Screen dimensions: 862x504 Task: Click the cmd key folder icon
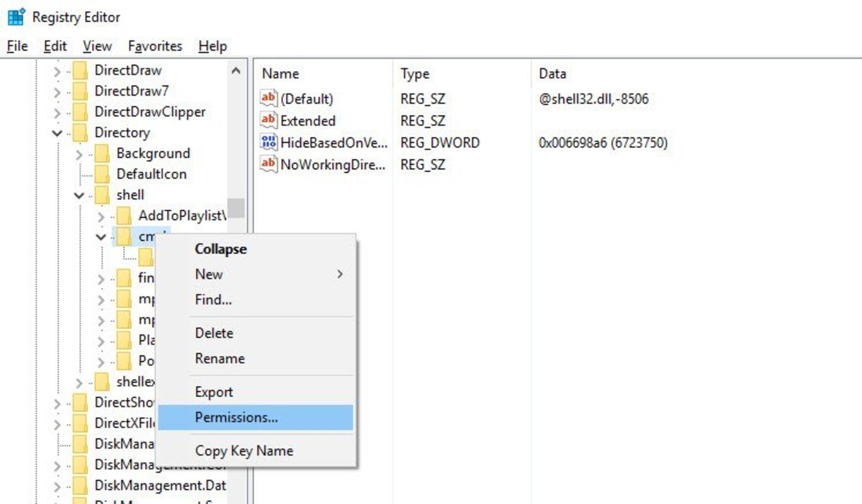[124, 237]
